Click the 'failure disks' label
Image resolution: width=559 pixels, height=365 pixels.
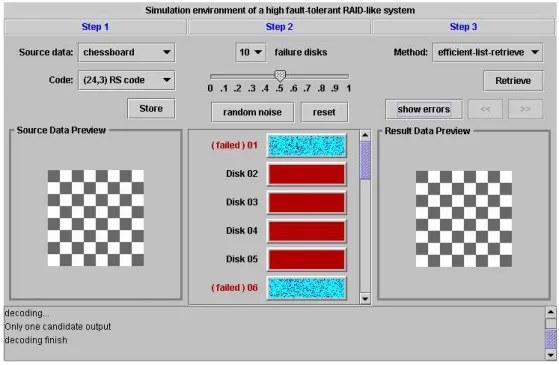point(301,52)
